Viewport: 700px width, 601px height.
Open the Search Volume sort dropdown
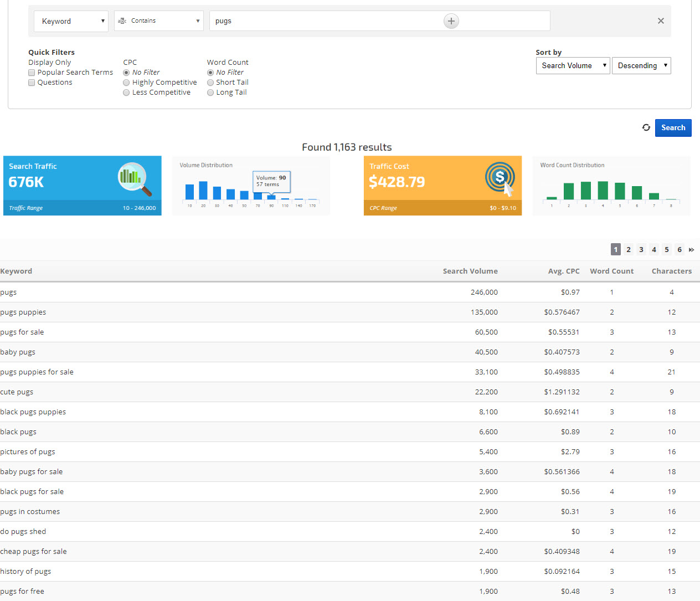click(573, 65)
